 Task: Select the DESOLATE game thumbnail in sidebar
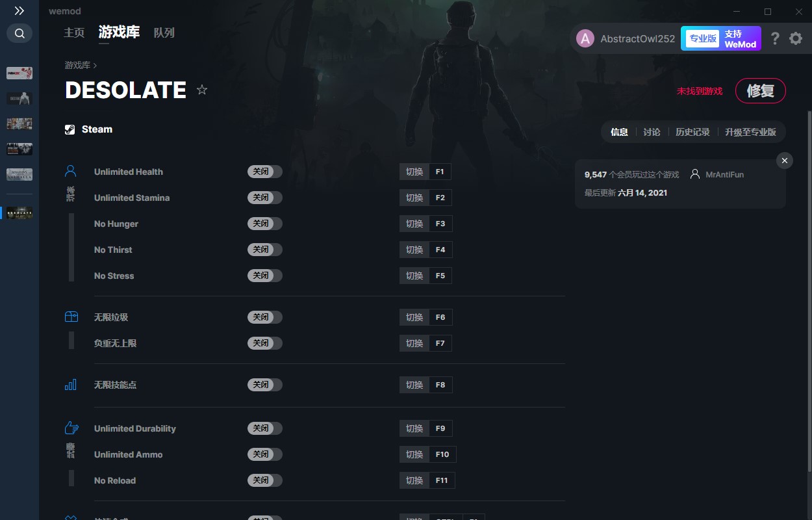[19, 213]
